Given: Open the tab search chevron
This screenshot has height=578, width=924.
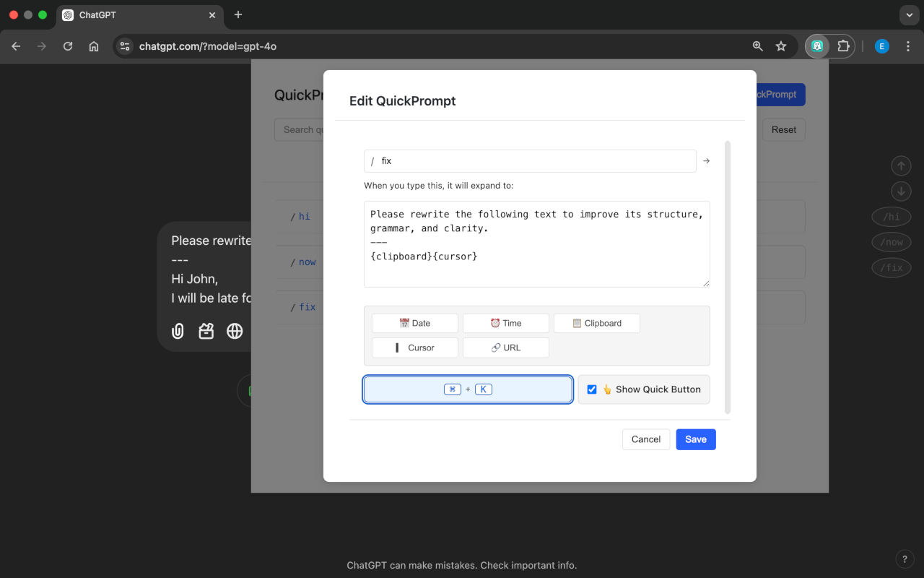Looking at the screenshot, I should click(x=908, y=15).
